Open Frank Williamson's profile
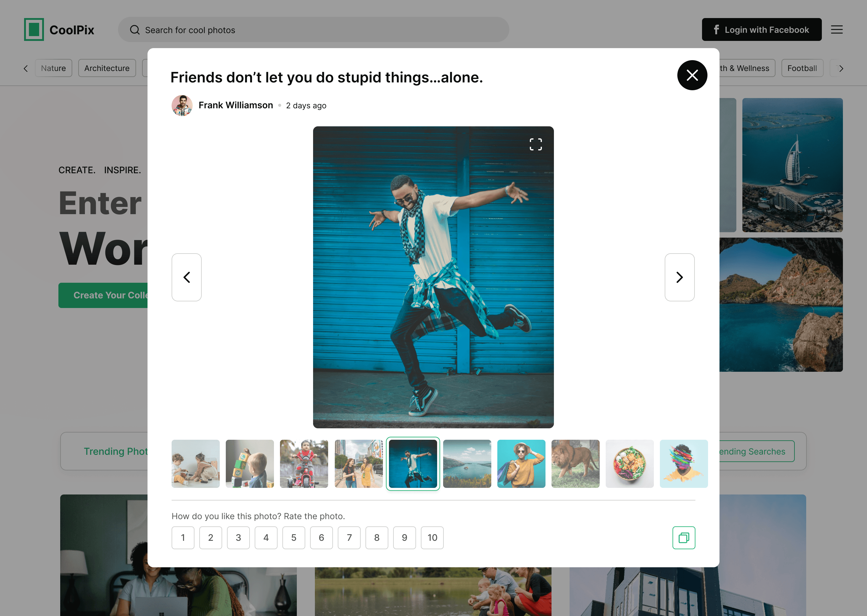The height and width of the screenshot is (616, 867). pyautogui.click(x=235, y=105)
